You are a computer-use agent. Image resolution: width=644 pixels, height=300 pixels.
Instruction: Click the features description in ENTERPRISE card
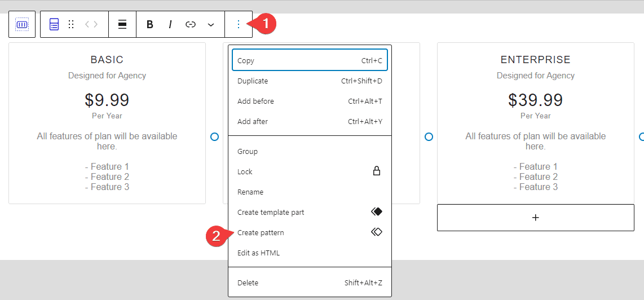tap(536, 141)
